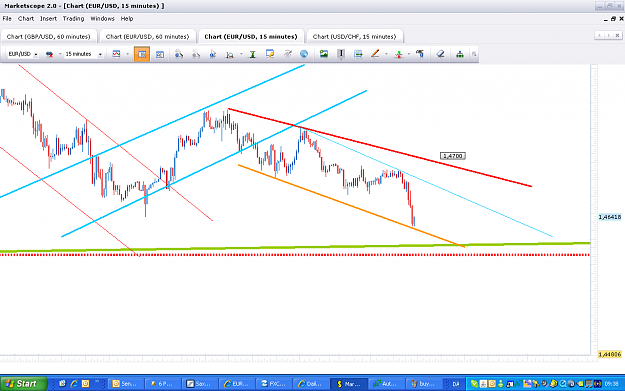
Task: Switch to the Mar... taskbar window
Action: tap(349, 384)
